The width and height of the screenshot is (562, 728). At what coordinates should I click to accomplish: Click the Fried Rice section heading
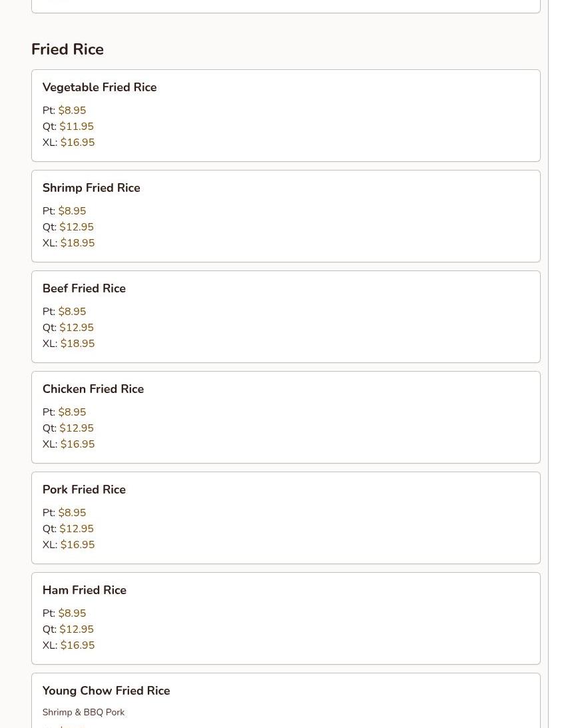(67, 49)
